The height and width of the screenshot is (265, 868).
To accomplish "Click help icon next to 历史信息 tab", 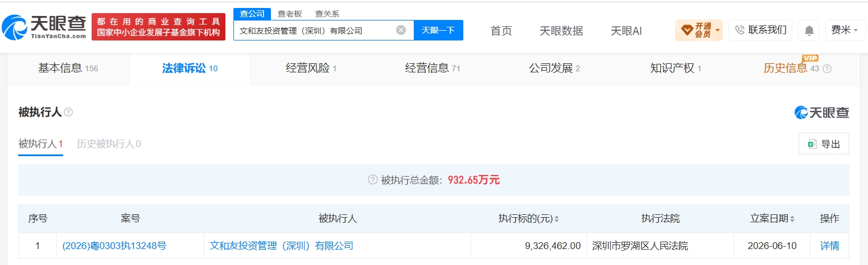I will coord(827,68).
